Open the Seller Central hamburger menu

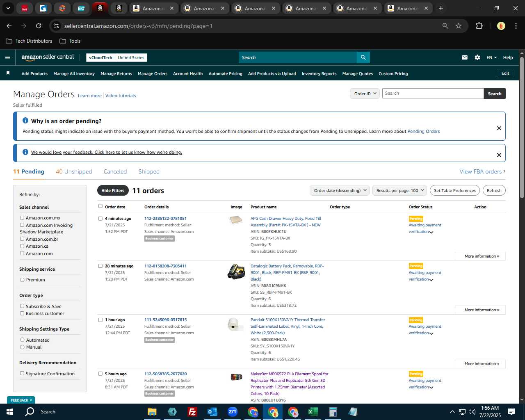(7, 57)
